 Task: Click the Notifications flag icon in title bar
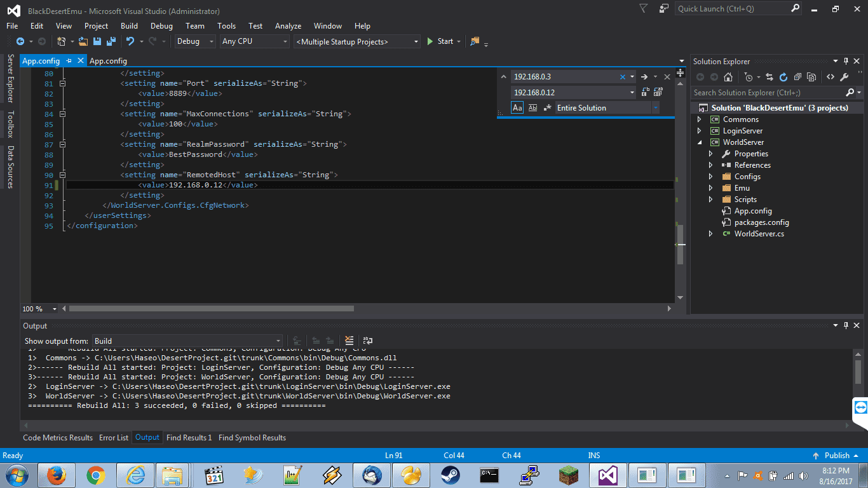coord(644,9)
